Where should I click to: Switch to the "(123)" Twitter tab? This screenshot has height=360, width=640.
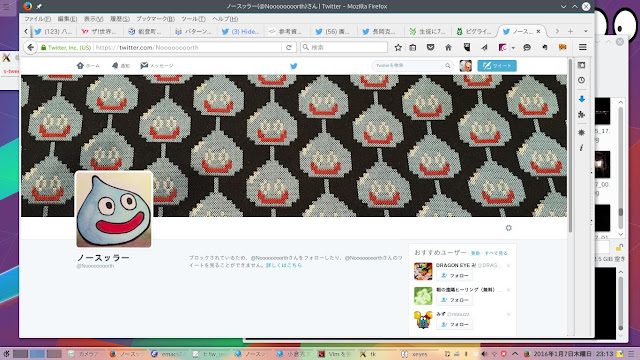[54, 31]
